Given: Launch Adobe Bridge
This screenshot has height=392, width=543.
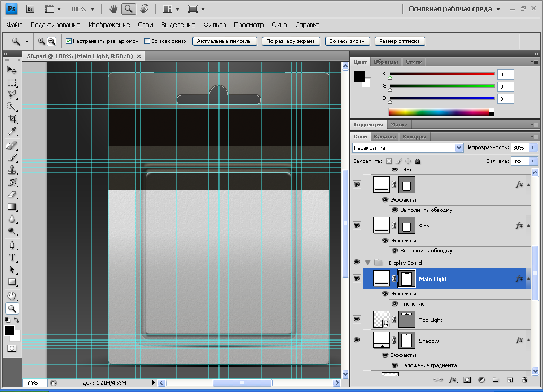Looking at the screenshot, I should click(x=30, y=9).
